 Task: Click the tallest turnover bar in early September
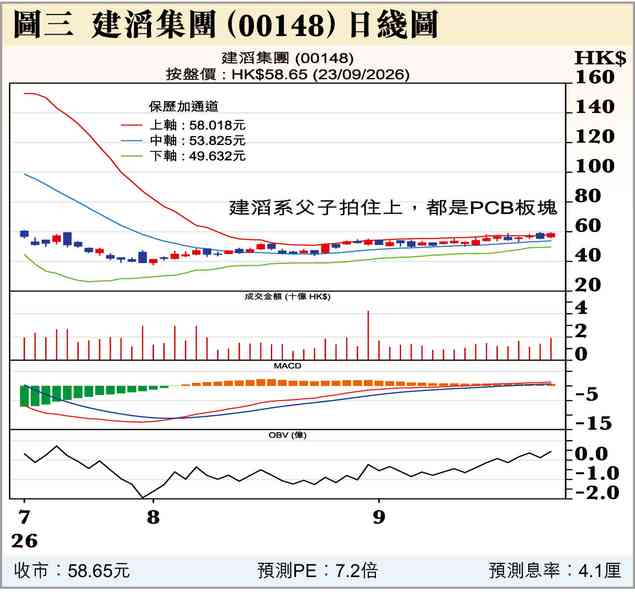[x=368, y=335]
